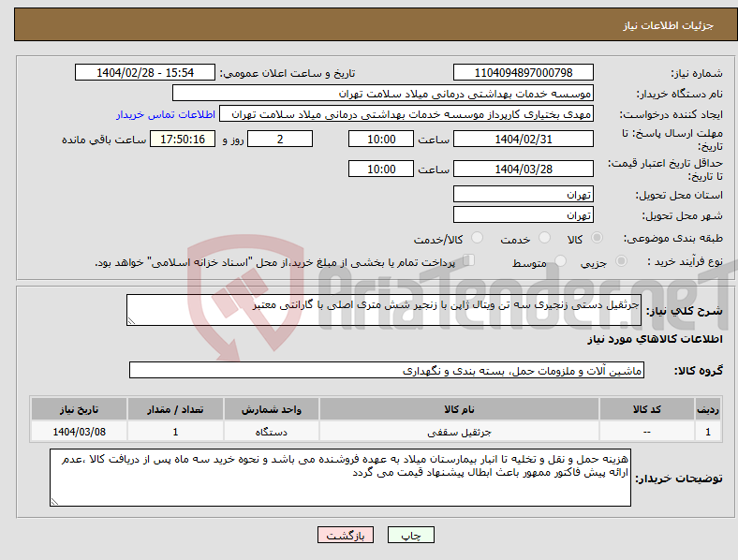Click the کد کالا column header
Screen dimensions: 738x560
pos(647,409)
